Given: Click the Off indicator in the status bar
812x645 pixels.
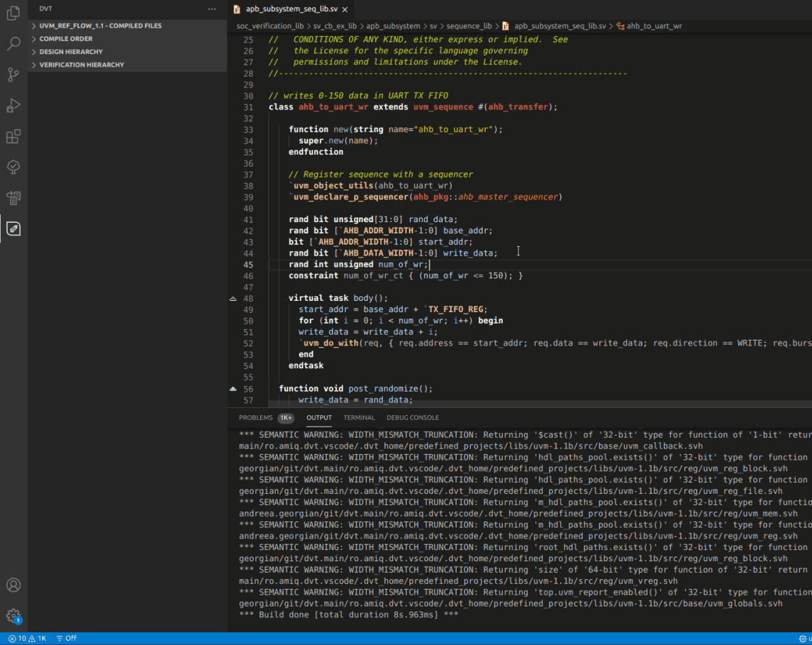Looking at the screenshot, I should click(x=66, y=638).
